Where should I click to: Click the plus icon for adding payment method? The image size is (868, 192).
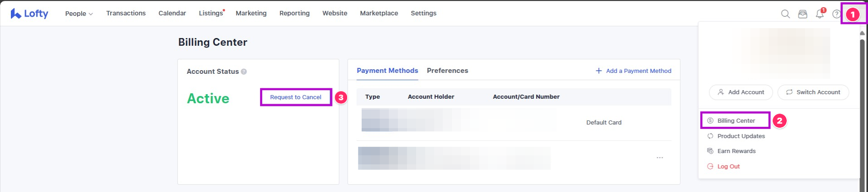(598, 71)
